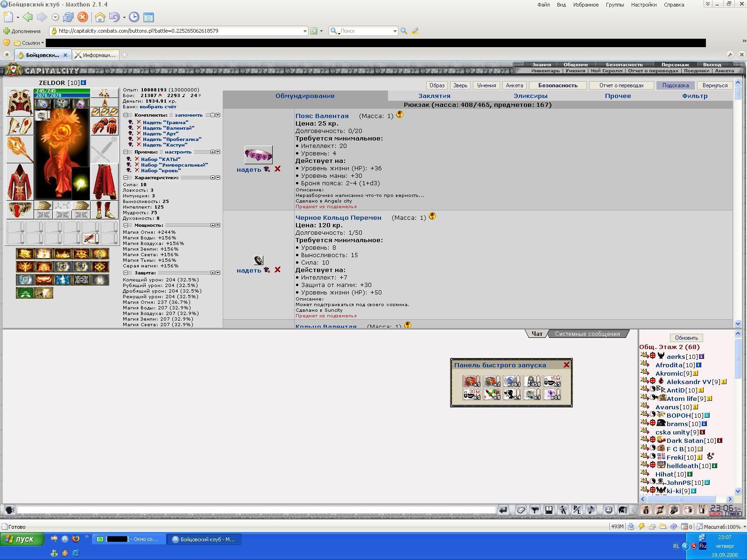747x560 pixels.
Task: Click the chat smiley emoticon icon
Action: [608, 510]
